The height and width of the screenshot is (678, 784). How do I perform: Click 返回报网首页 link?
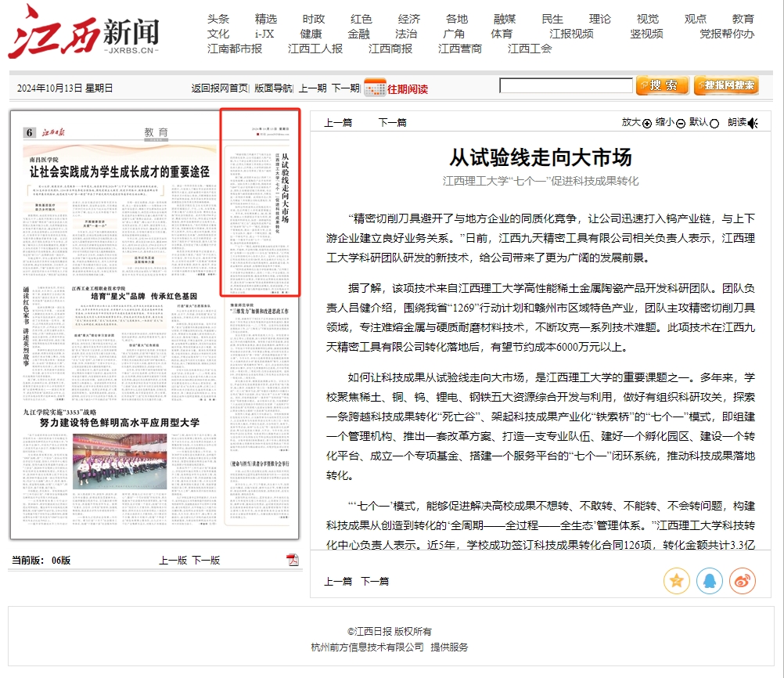pyautogui.click(x=220, y=88)
